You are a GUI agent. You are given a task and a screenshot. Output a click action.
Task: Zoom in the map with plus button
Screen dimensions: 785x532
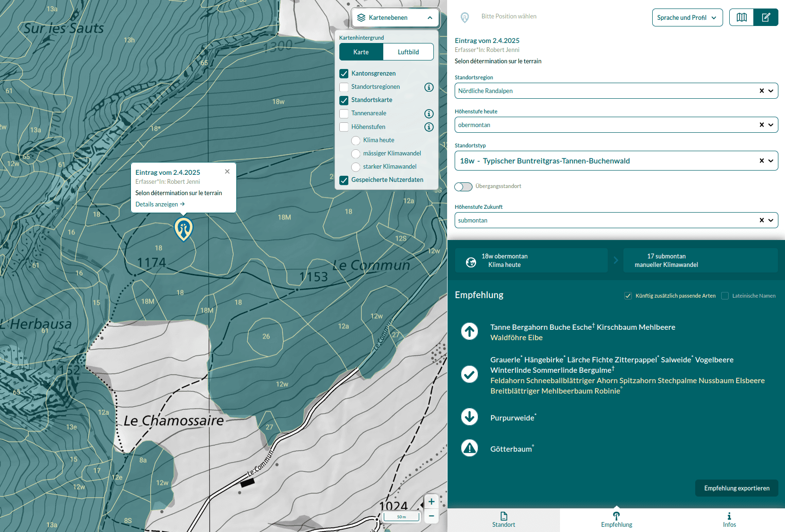[x=431, y=502]
